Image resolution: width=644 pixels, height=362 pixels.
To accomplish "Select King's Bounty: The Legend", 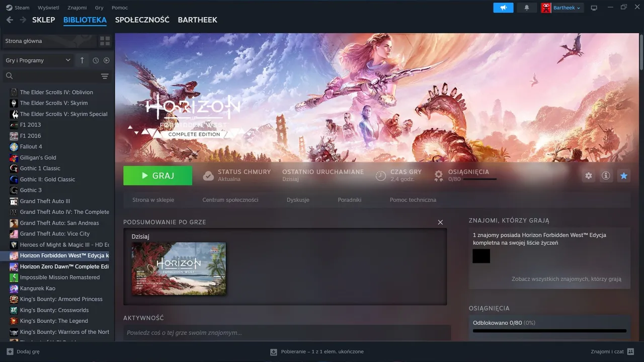I will 54,321.
